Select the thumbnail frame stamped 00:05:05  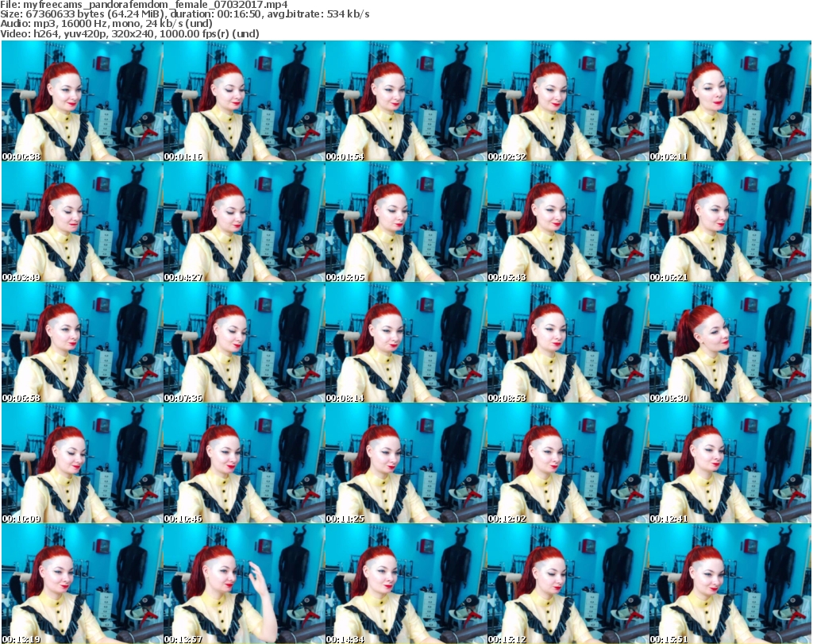pyautogui.click(x=406, y=222)
